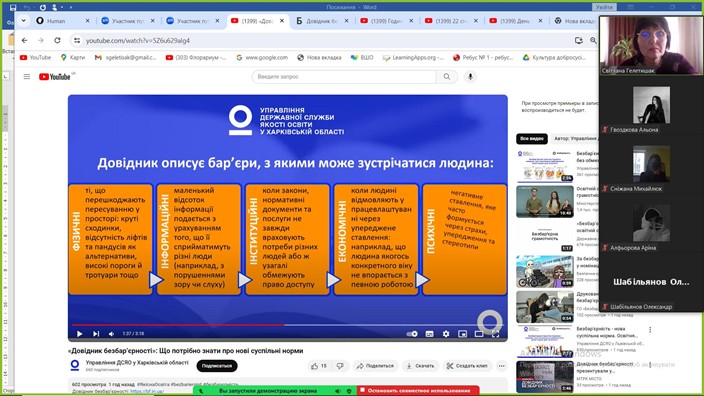Play the YouTube video
This screenshot has height=396, width=704.
[x=79, y=334]
